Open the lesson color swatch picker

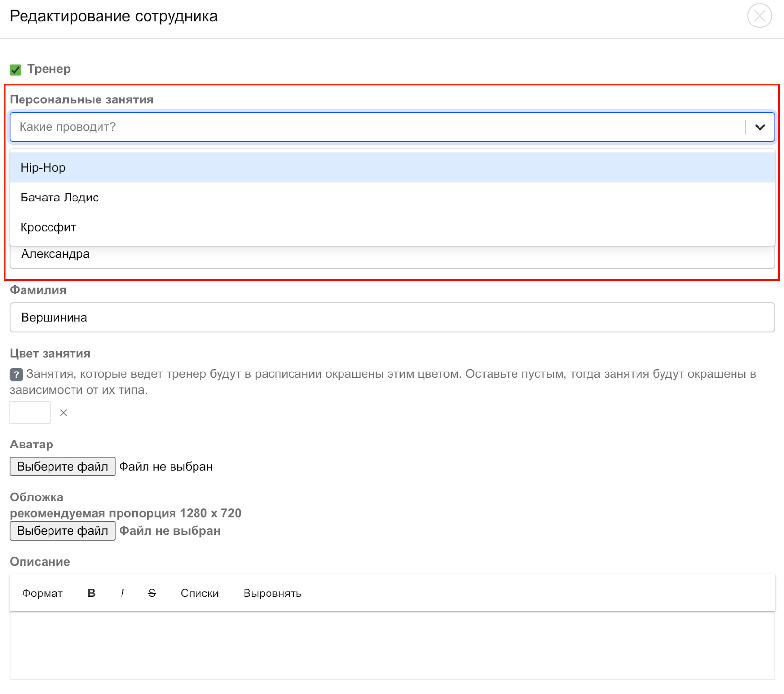click(x=30, y=413)
